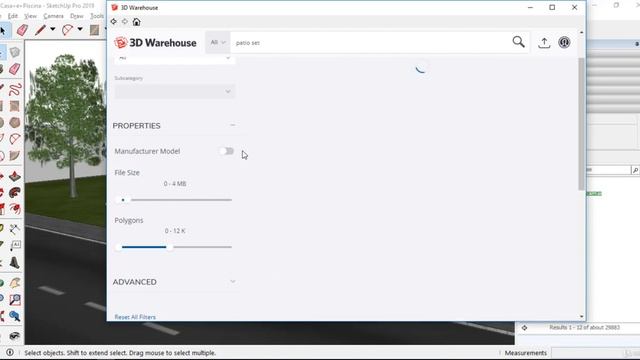Click the File Size slider handle

tap(123, 200)
